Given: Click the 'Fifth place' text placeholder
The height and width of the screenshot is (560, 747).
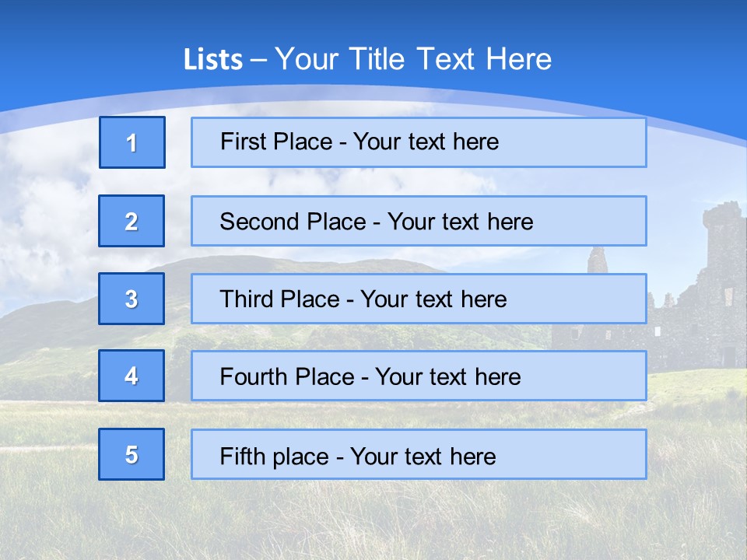Looking at the screenshot, I should tap(419, 454).
